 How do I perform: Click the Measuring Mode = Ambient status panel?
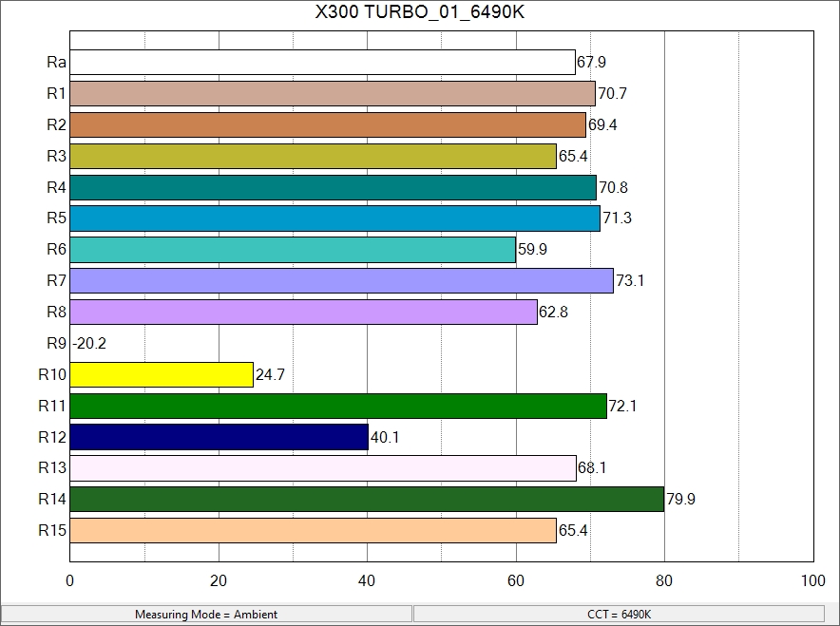(x=206, y=615)
